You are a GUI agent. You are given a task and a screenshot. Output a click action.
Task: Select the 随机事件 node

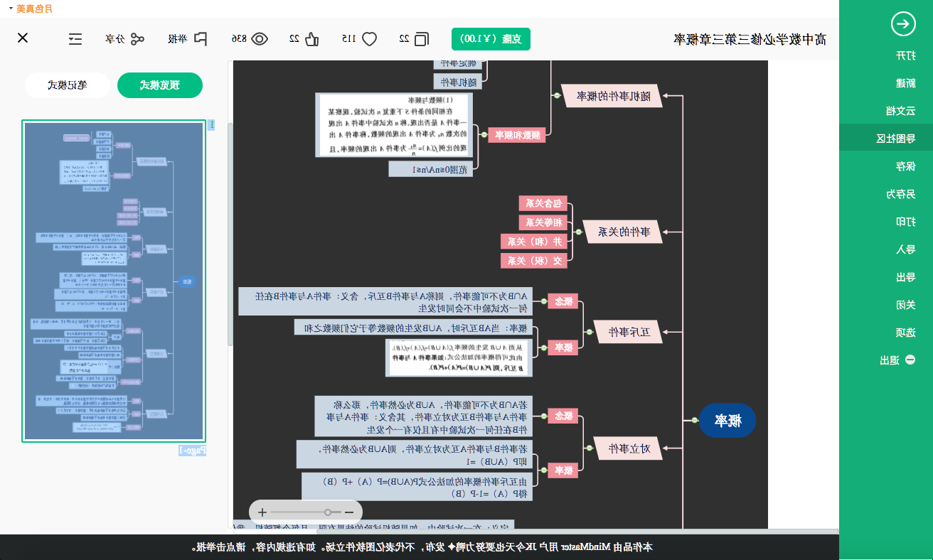pyautogui.click(x=457, y=82)
